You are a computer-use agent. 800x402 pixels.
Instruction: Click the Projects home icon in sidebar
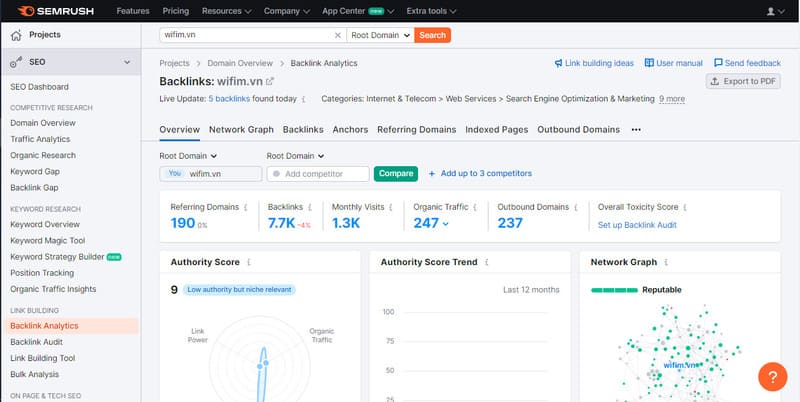[15, 34]
